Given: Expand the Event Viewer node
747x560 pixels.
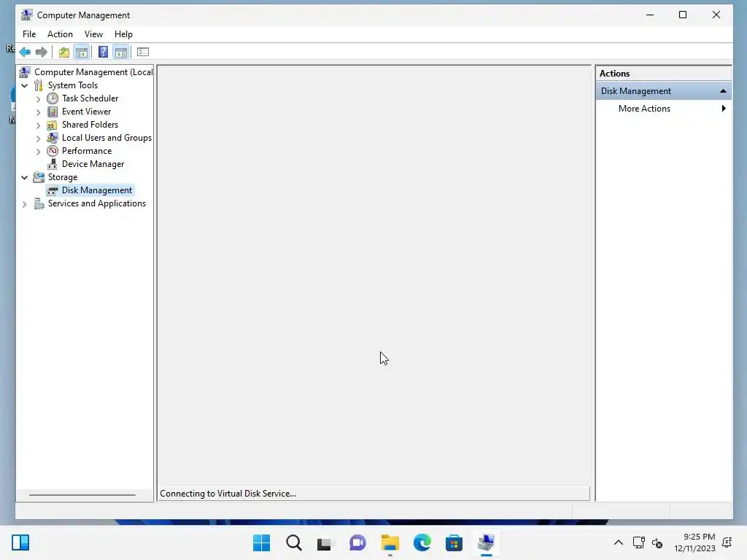Looking at the screenshot, I should pyautogui.click(x=39, y=112).
